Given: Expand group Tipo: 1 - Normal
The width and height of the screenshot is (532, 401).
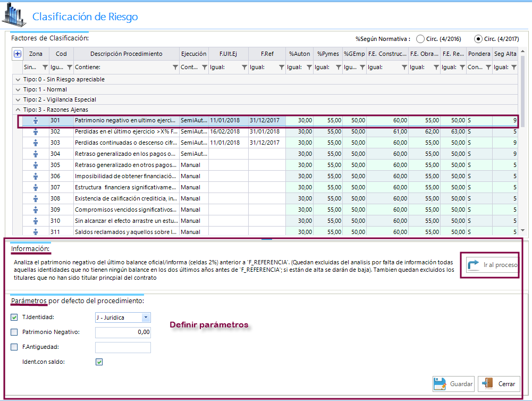Looking at the screenshot, I should pos(18,90).
